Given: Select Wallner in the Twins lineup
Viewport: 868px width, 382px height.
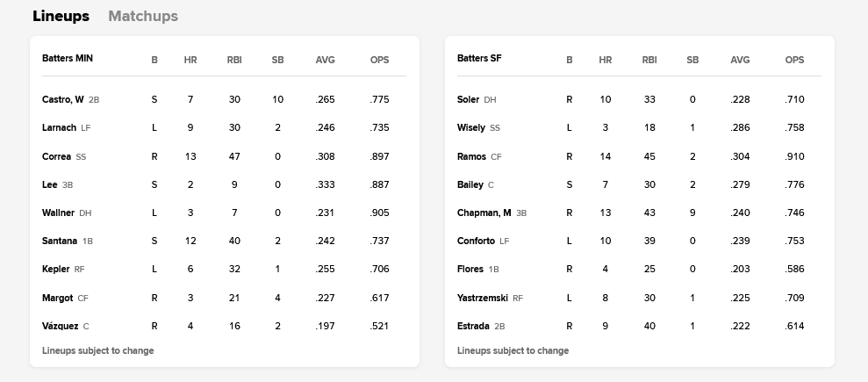Looking at the screenshot, I should pos(58,213).
